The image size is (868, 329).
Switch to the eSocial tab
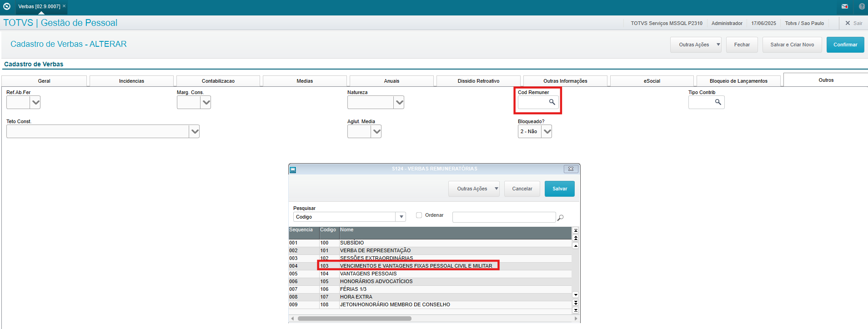tap(652, 81)
